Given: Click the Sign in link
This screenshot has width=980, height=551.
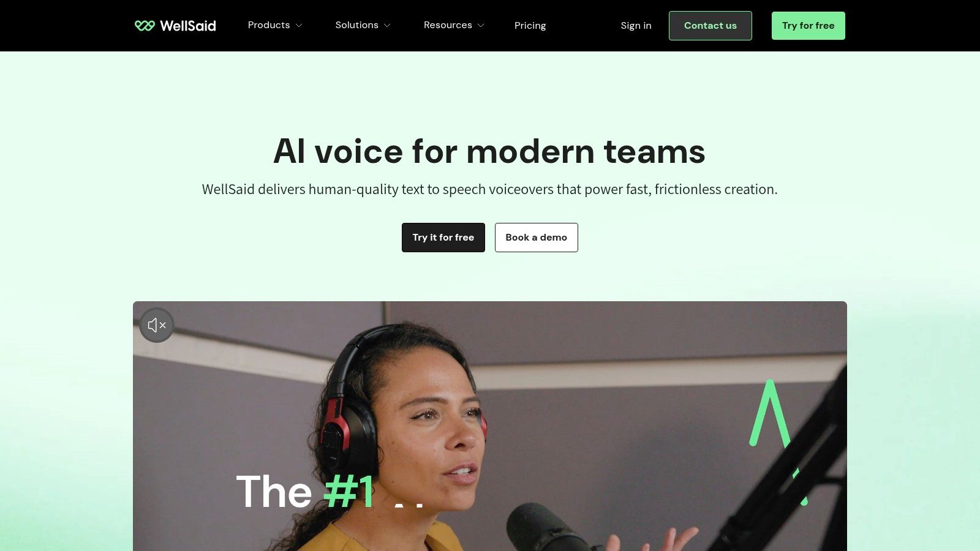Looking at the screenshot, I should [636, 26].
